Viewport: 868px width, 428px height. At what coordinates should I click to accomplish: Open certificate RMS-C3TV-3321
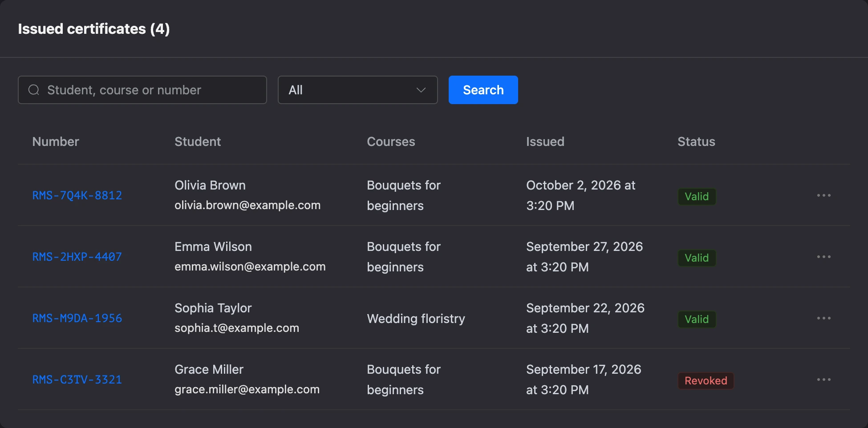[x=77, y=380]
